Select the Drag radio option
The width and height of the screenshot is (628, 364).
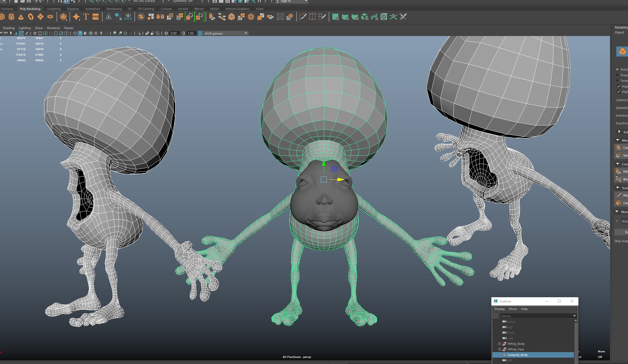(617, 75)
